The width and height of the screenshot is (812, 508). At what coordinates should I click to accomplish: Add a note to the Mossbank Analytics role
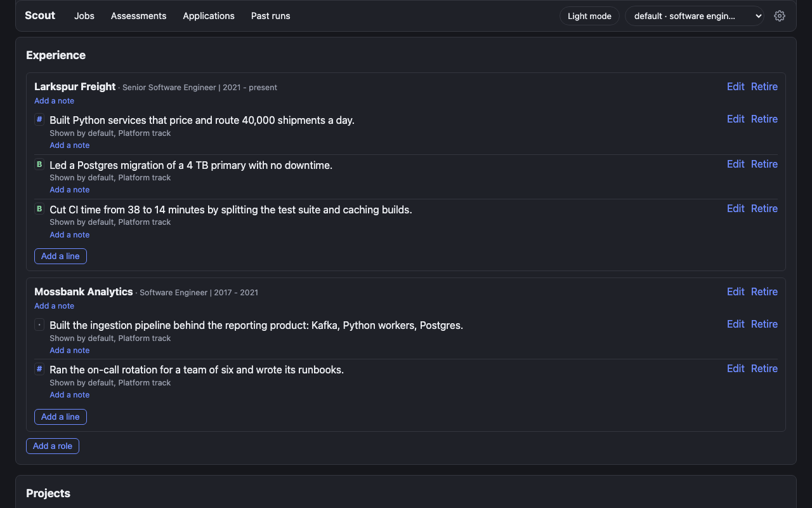[x=55, y=306]
